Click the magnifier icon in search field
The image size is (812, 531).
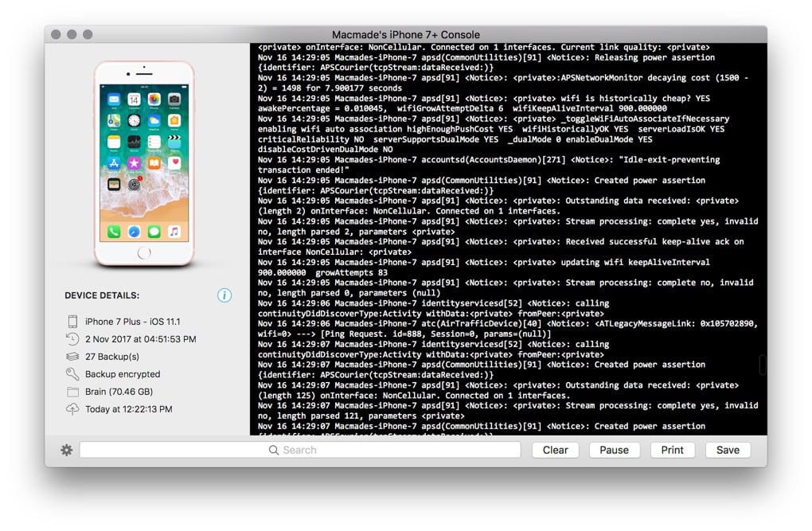pyautogui.click(x=273, y=450)
